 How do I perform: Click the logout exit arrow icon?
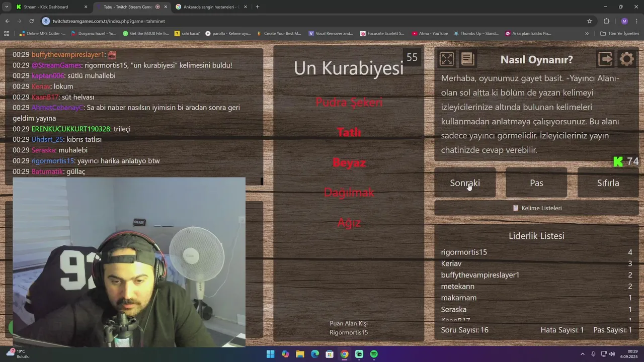coord(605,59)
